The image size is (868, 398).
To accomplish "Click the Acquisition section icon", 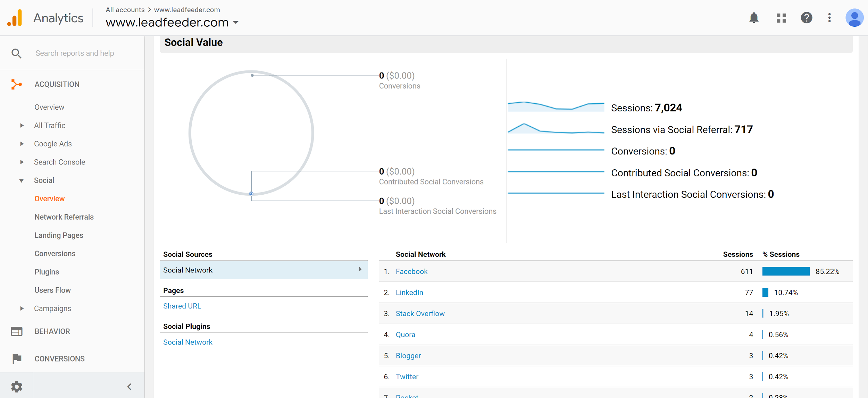I will (16, 84).
